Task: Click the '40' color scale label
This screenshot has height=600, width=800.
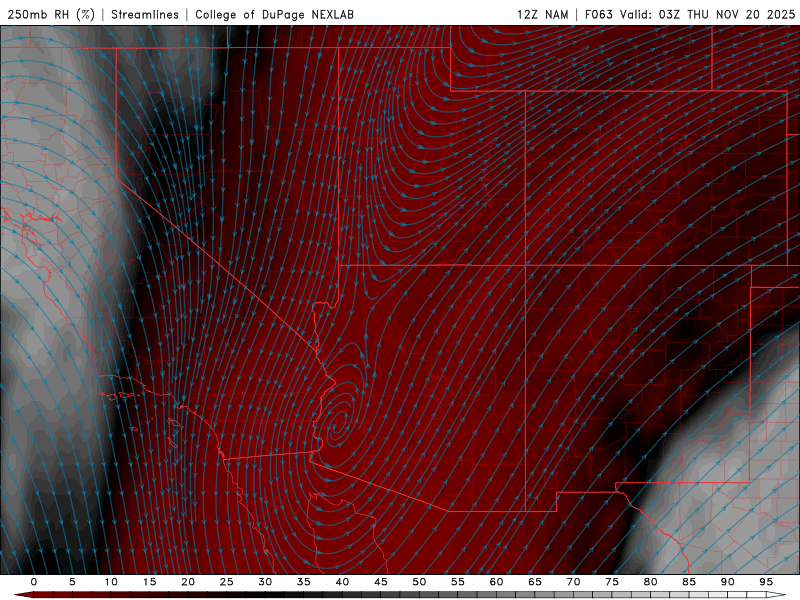Action: (342, 582)
